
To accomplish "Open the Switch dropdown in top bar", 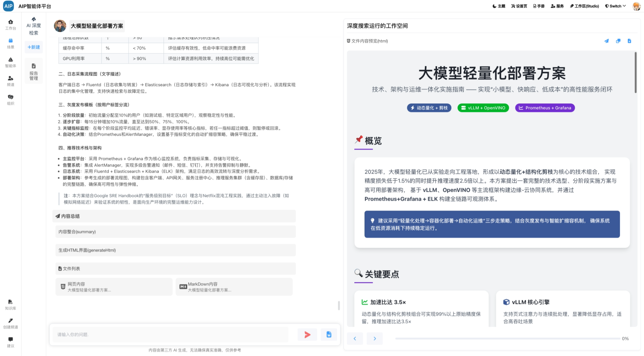I will [615, 6].
